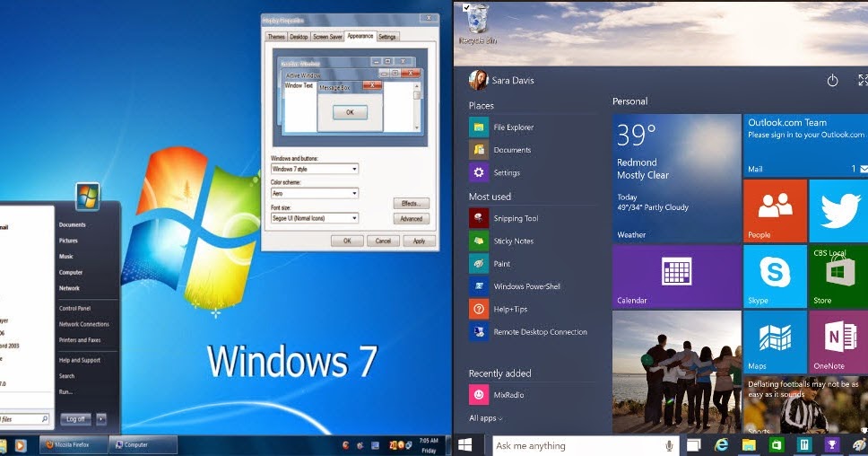
Task: Launch Internet Explorer from the taskbar
Action: tap(721, 445)
